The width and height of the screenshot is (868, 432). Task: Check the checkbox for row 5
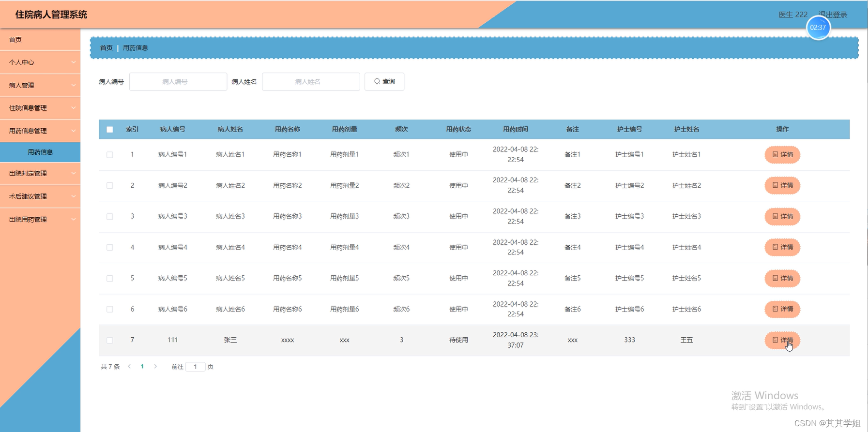pyautogui.click(x=110, y=279)
